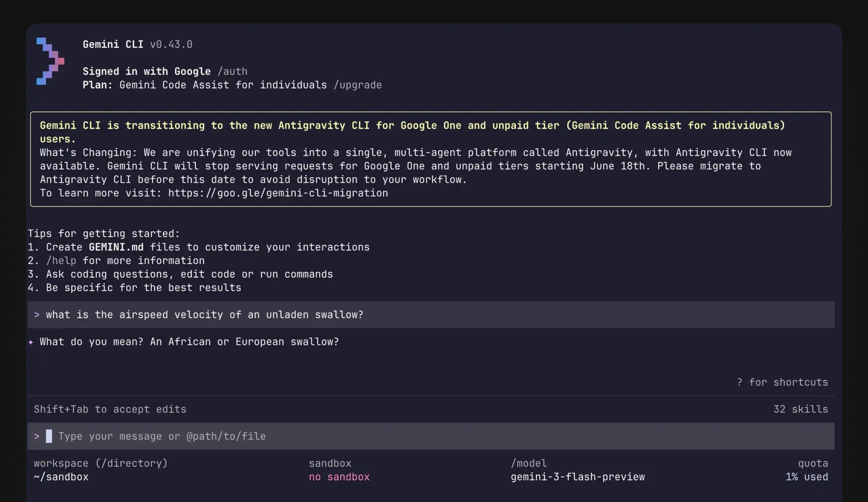Click the 'Tips for getting started:' heading
The image size is (868, 502).
(x=104, y=234)
